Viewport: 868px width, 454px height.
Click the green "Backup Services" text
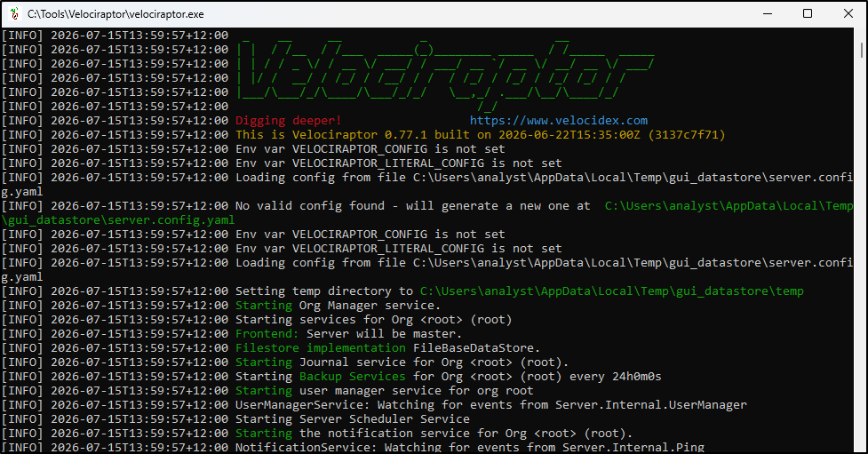(353, 377)
